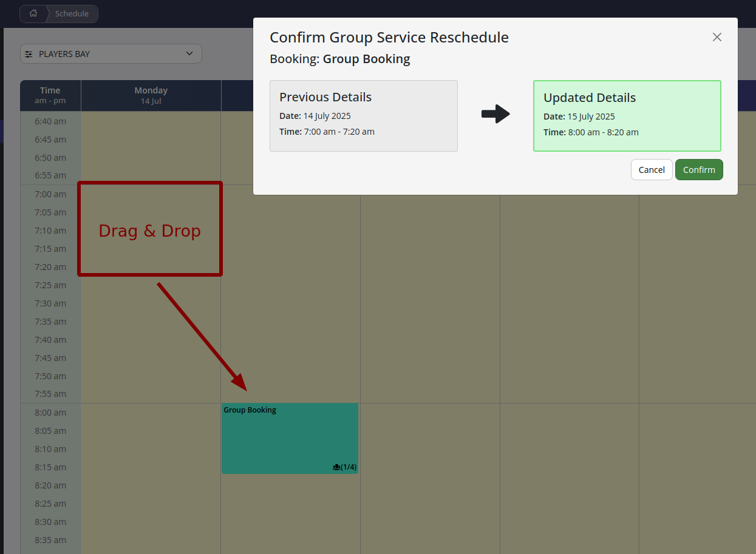
Task: Select the Group Booking calendar event
Action: pyautogui.click(x=290, y=438)
